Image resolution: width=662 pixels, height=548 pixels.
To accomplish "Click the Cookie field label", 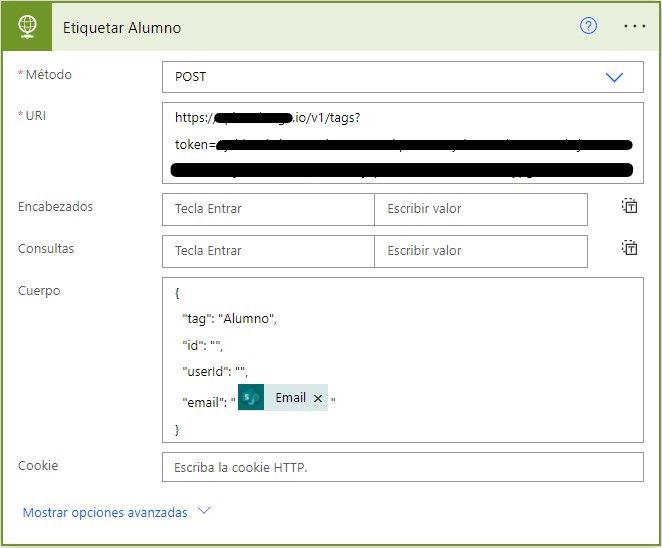I will click(x=38, y=465).
